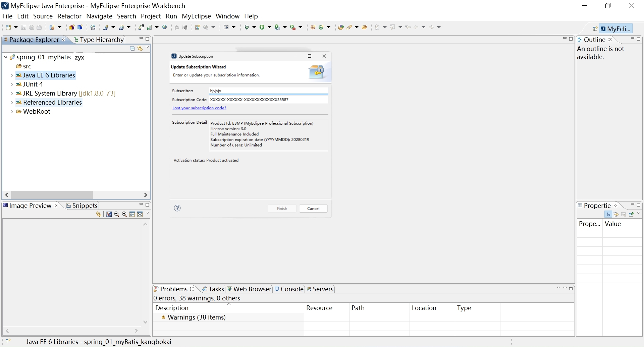
Task: Click the down arrow of Image Preview scrollbar
Action: [x=146, y=322]
